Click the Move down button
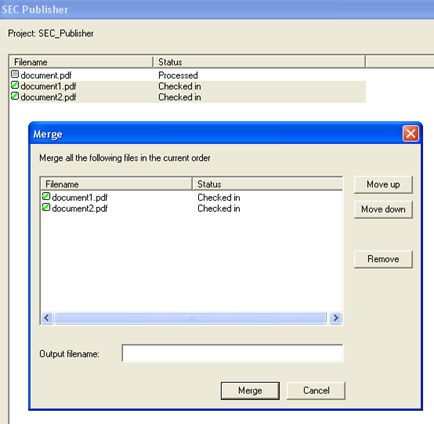Image resolution: width=434 pixels, height=424 pixels. [383, 209]
